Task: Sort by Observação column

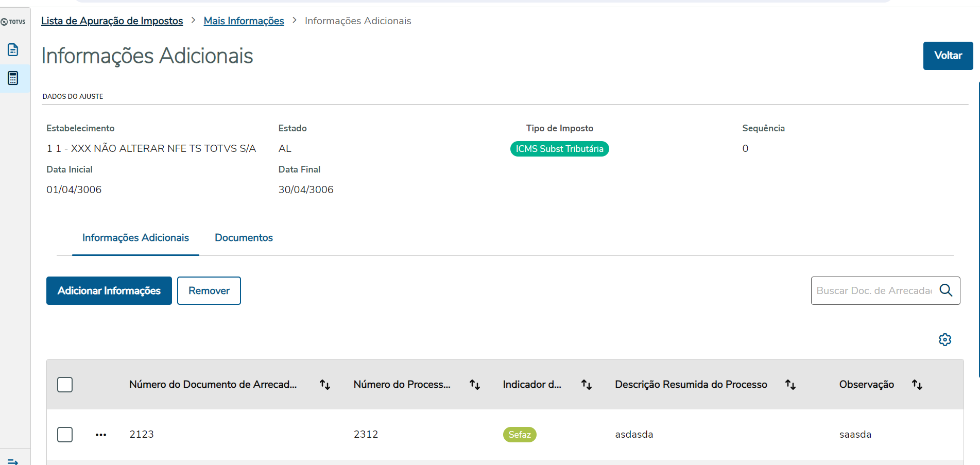Action: coord(917,385)
